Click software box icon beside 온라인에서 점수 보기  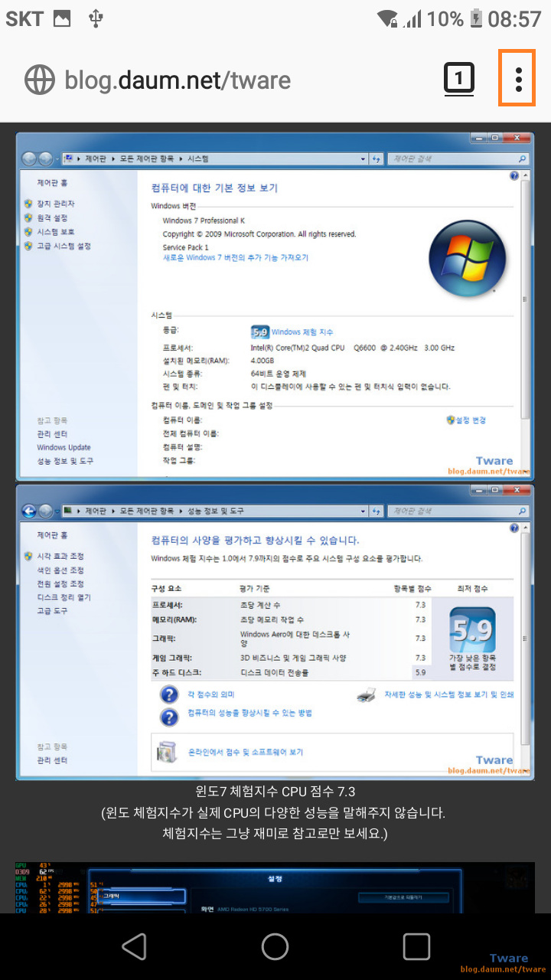(166, 753)
